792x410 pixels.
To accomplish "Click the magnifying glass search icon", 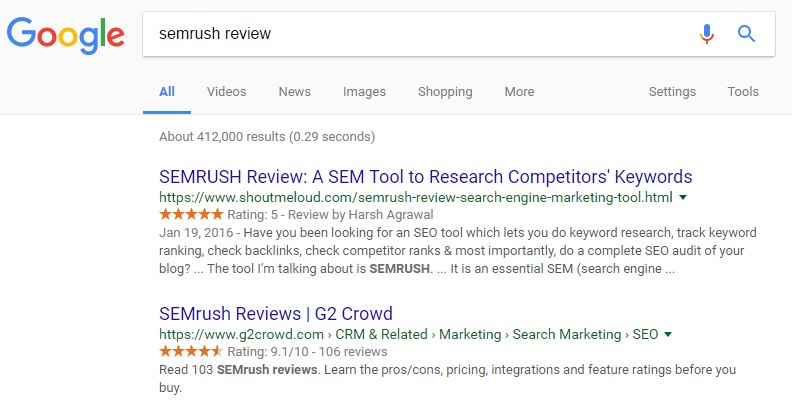I will pos(746,34).
